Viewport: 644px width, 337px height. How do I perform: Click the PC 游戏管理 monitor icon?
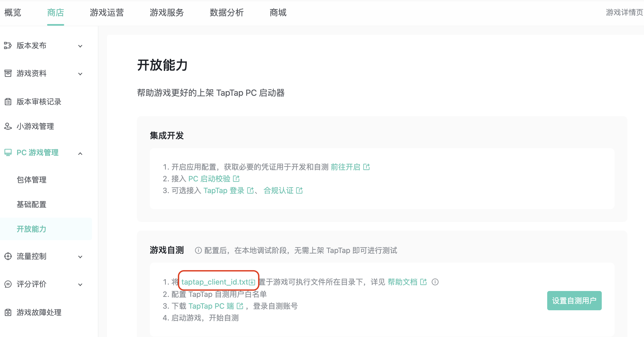[8, 152]
